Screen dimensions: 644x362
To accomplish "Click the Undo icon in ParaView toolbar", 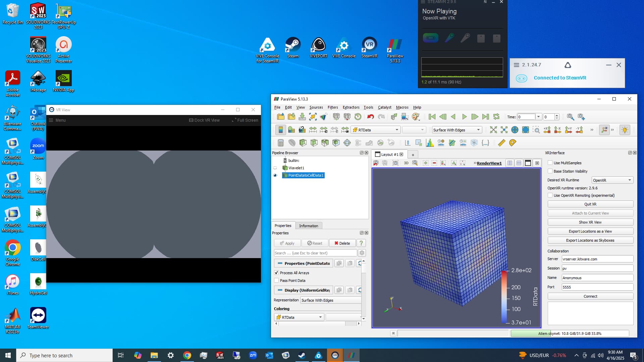I will (x=370, y=117).
